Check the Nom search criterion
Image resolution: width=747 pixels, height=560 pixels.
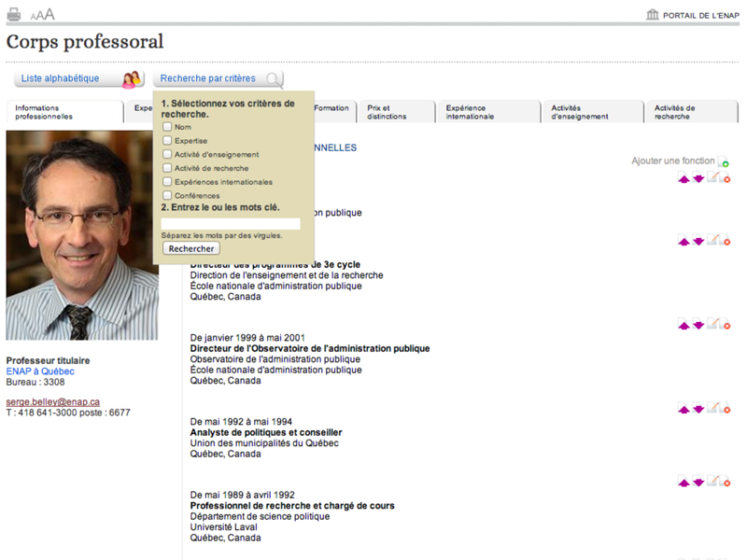click(167, 127)
